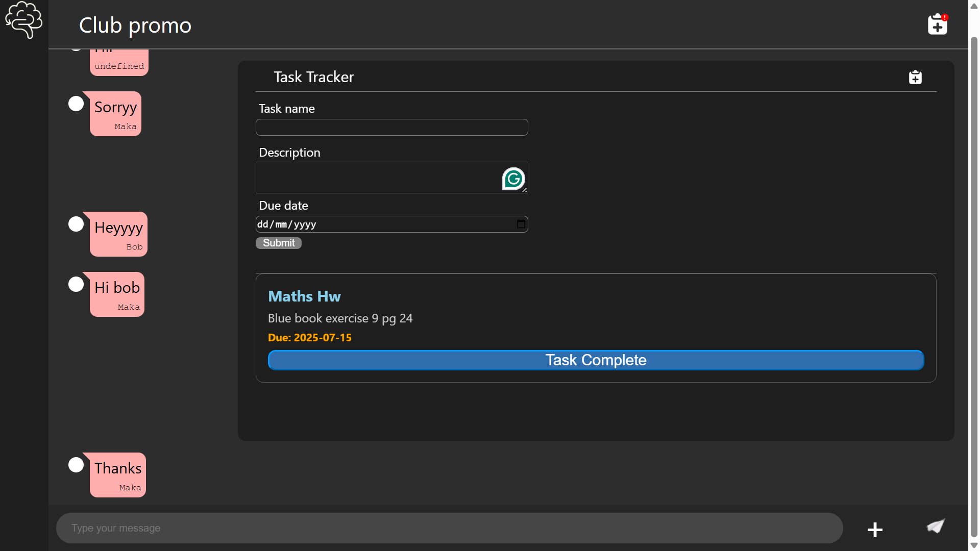This screenshot has height=551, width=980.
Task: Click the scrollbar up arrow
Action: click(974, 6)
